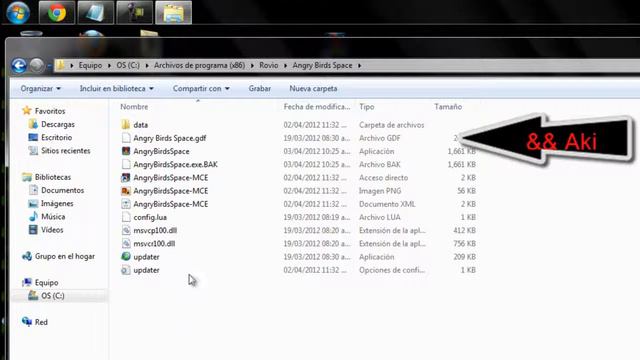Click the Grabar toolbar button
This screenshot has height=360, width=640.
[x=260, y=89]
